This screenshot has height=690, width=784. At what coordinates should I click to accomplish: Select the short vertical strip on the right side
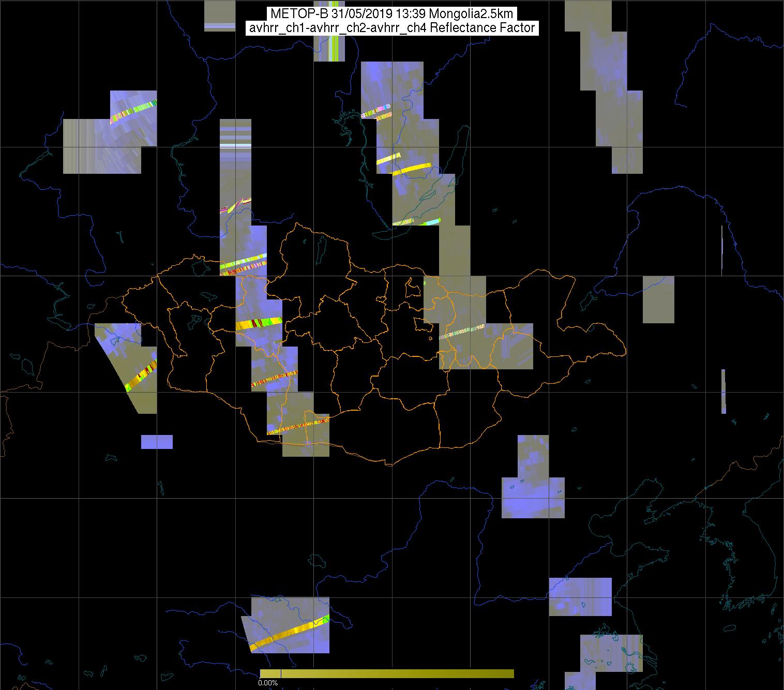723,391
